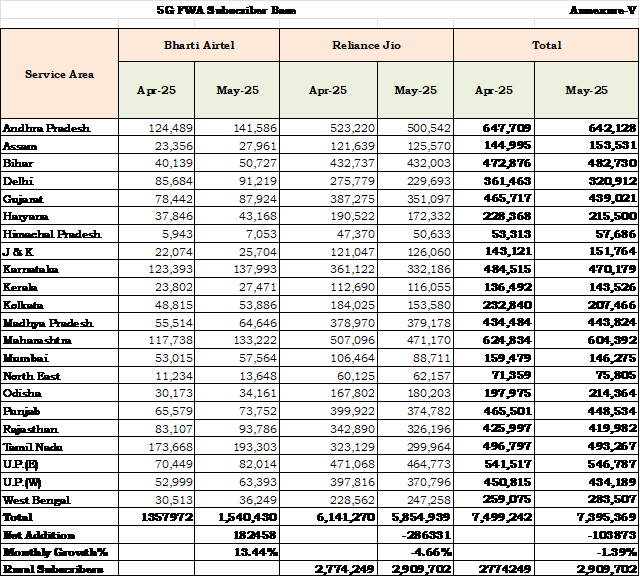
Task: Select the 'Reliance Jio' header cell
Action: [x=367, y=45]
